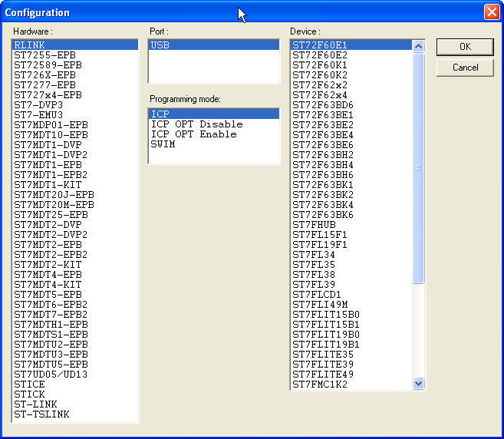Viewport: 504px width, 439px height.
Task: Select ST7MDTS1-EPB hardware
Action: tap(75, 334)
